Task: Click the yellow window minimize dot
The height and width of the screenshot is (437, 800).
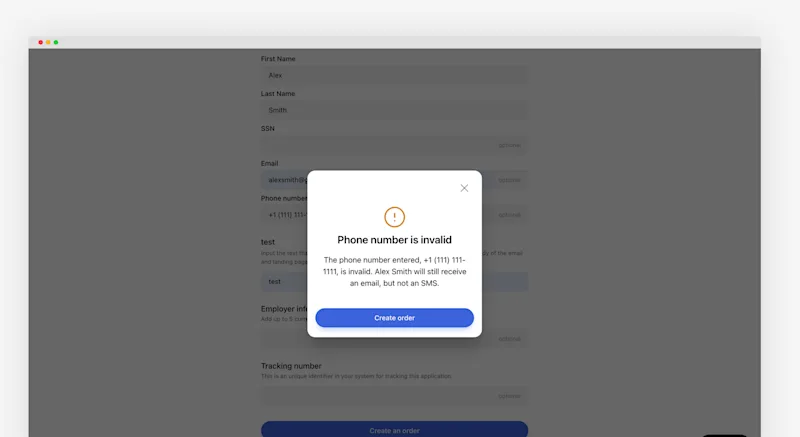Action: tap(48, 42)
